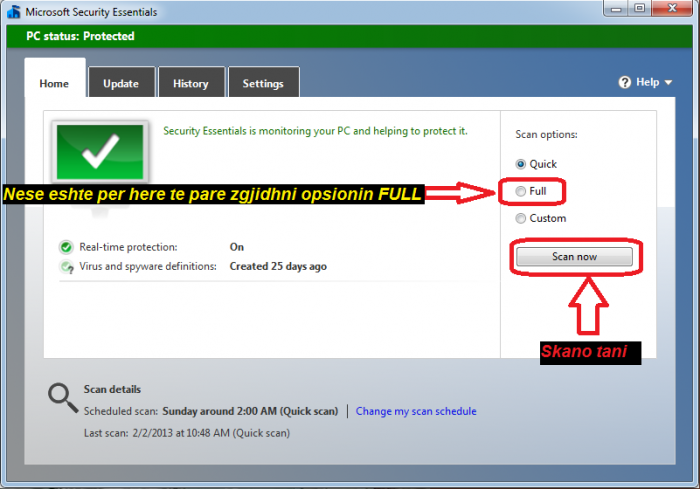Open the Change my scan schedule link
The height and width of the screenshot is (489, 700).
pos(416,411)
